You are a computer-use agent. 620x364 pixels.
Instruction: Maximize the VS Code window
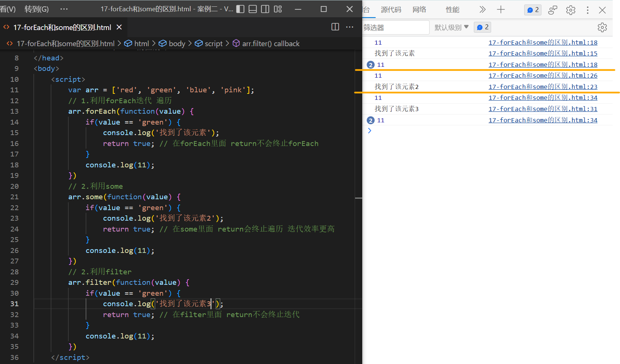point(324,9)
